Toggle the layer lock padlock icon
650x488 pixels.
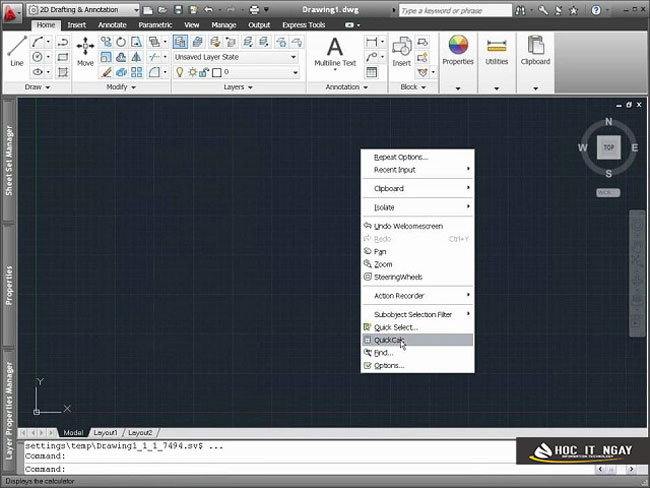[204, 73]
